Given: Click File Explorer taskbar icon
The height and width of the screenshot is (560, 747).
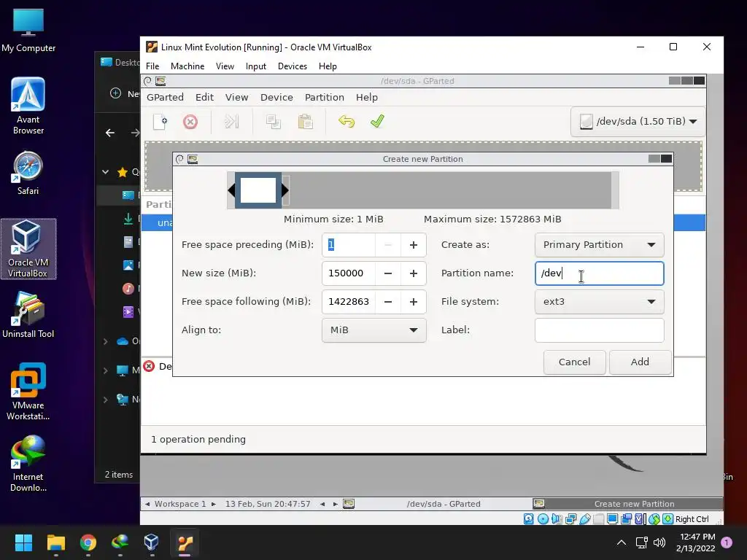Looking at the screenshot, I should (x=55, y=542).
